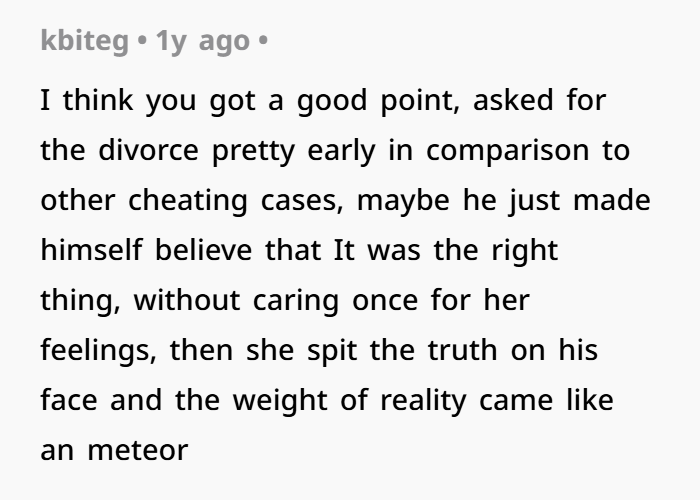This screenshot has height=500, width=700.
Task: Open the kbiteg user profile
Action: point(84,42)
